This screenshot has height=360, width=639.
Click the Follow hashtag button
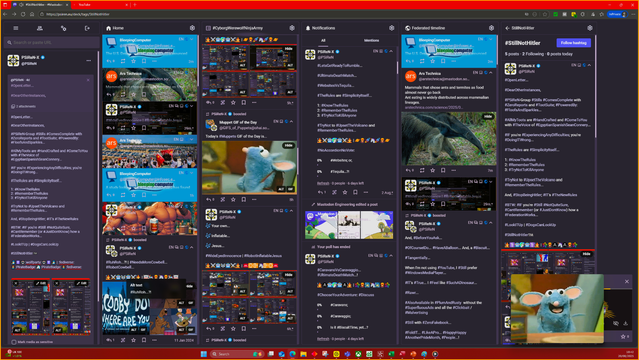[x=573, y=43]
